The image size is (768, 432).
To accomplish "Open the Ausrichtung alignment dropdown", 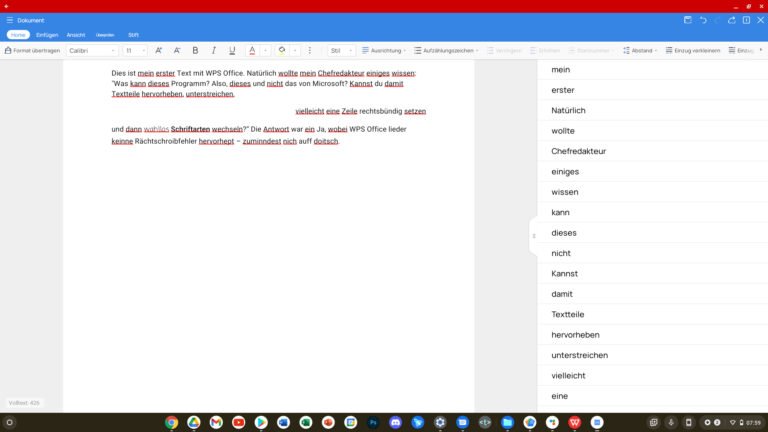I will tap(384, 50).
